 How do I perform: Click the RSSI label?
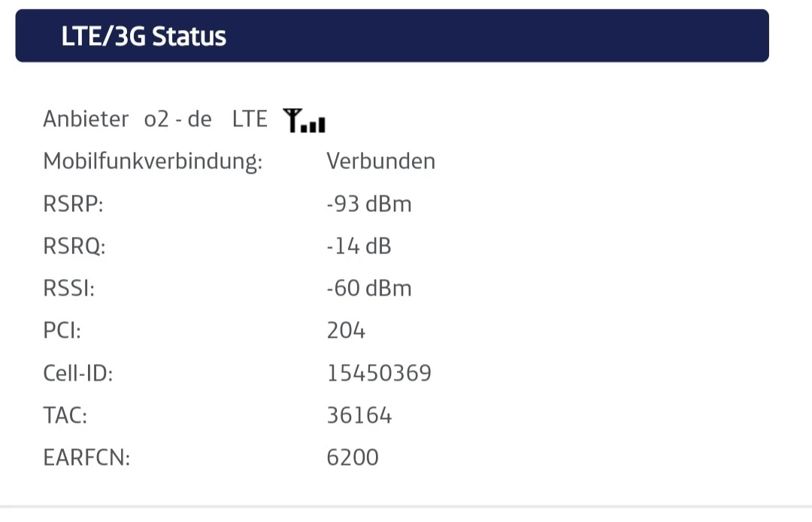tap(69, 289)
